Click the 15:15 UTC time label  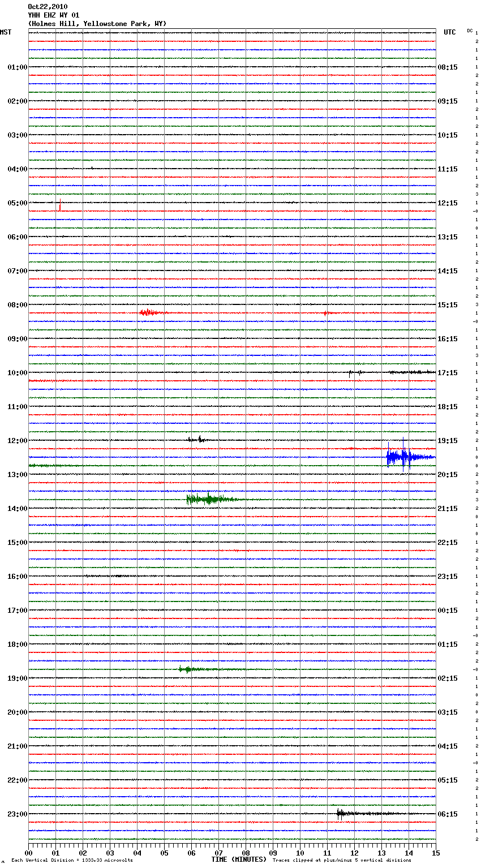[448, 305]
